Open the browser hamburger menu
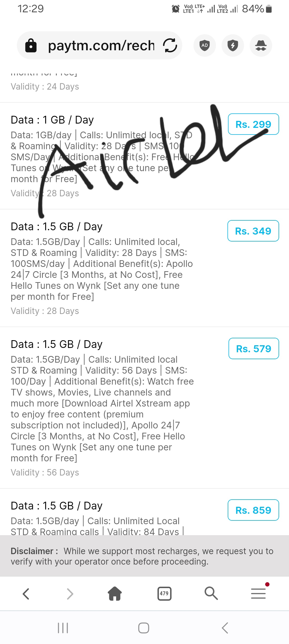The image size is (289, 644). tap(258, 594)
